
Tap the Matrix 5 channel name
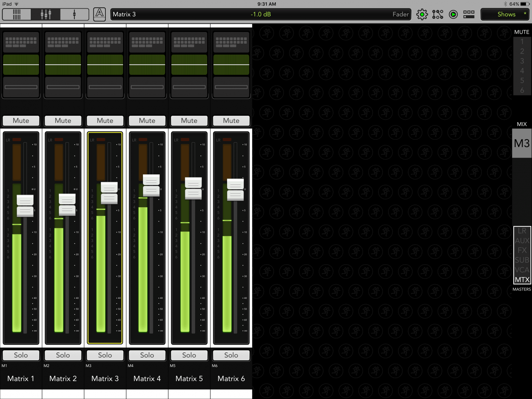(189, 379)
